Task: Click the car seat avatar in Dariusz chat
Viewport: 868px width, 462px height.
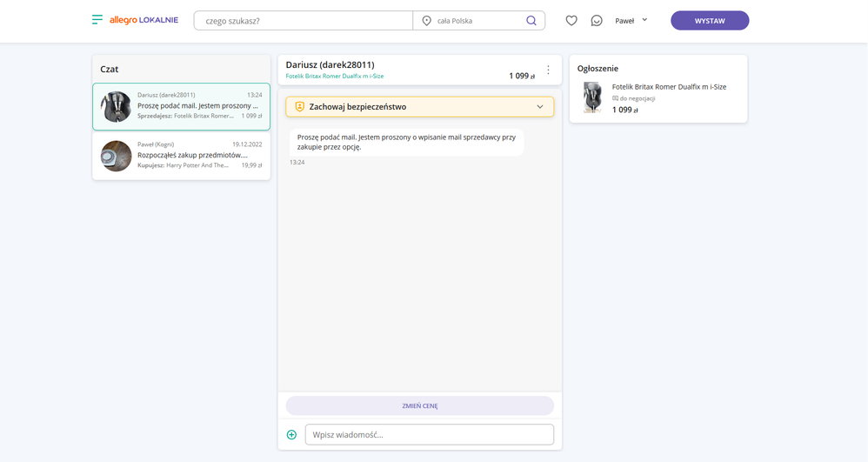Action: tap(116, 106)
